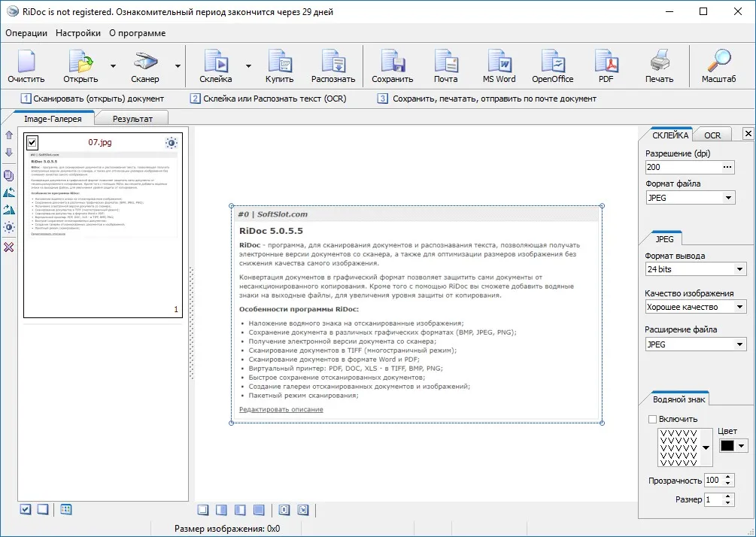Export to PDF using PDF icon

[x=606, y=66]
